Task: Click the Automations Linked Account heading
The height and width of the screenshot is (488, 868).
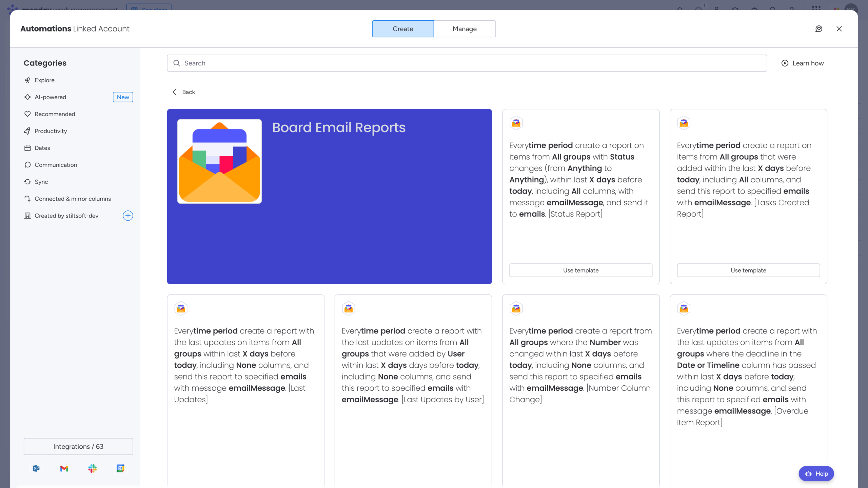Action: (75, 29)
